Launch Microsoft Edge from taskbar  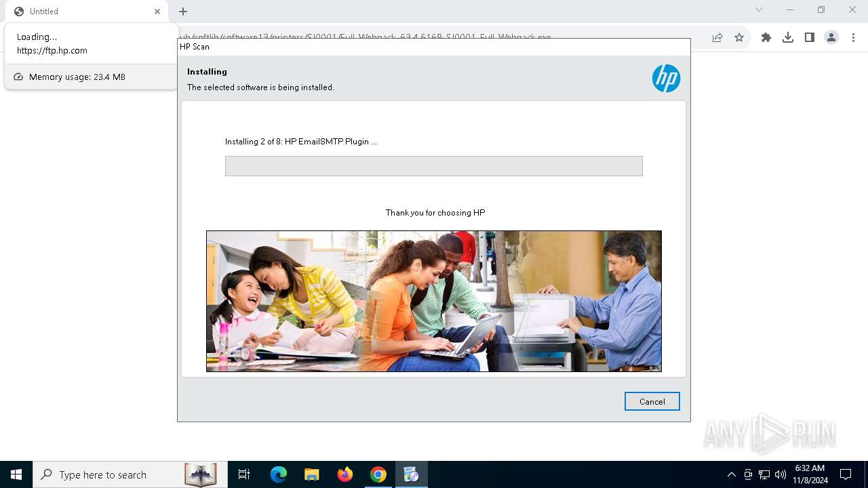click(x=279, y=474)
